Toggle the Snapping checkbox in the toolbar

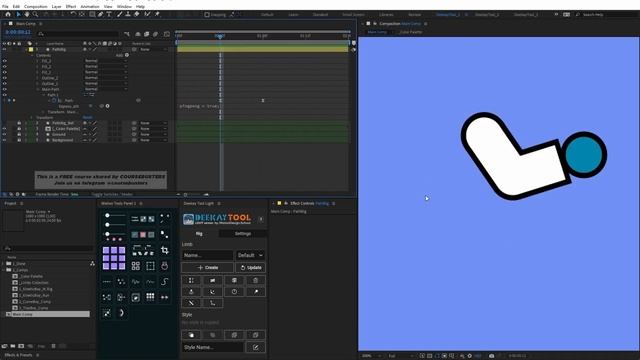pos(207,15)
